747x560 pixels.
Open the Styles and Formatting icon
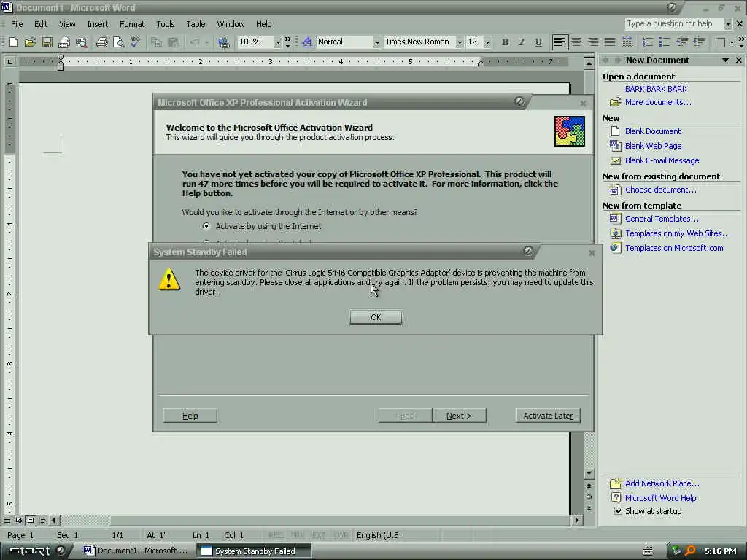[x=307, y=42]
